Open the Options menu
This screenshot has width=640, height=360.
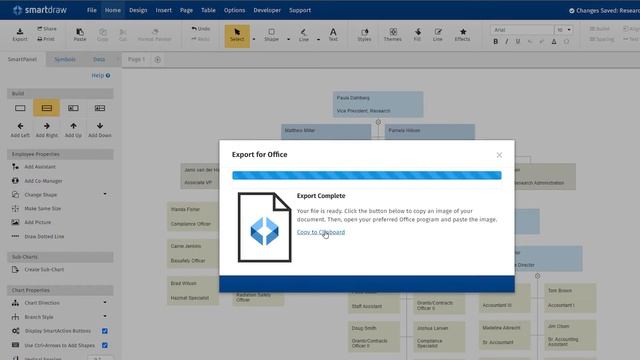[x=234, y=10]
